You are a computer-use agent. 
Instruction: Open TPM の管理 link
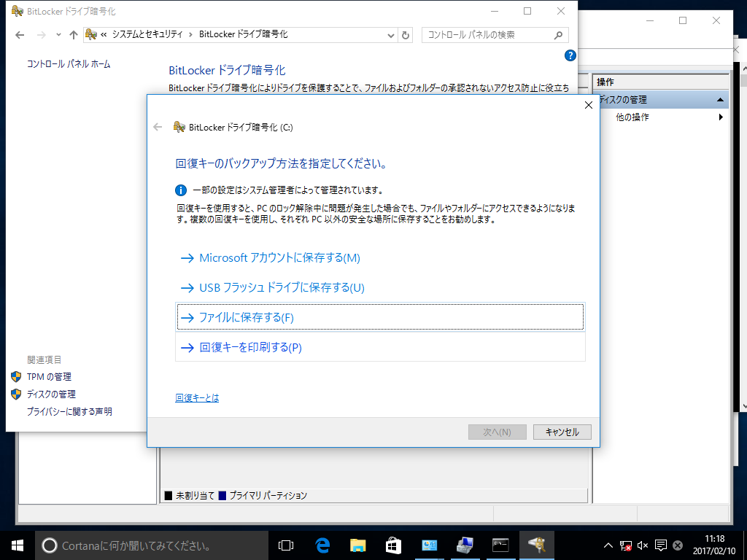coord(49,377)
